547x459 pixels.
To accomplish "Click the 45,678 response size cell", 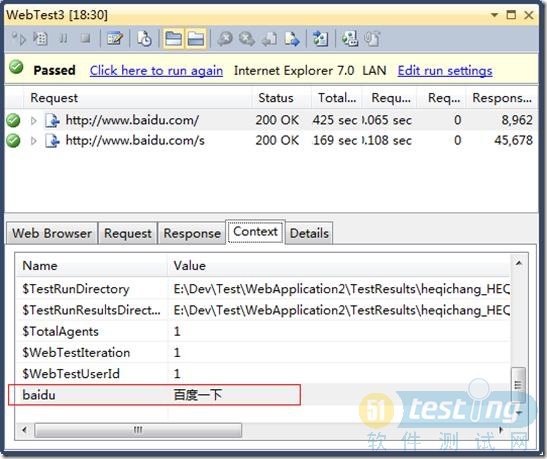I will point(513,141).
